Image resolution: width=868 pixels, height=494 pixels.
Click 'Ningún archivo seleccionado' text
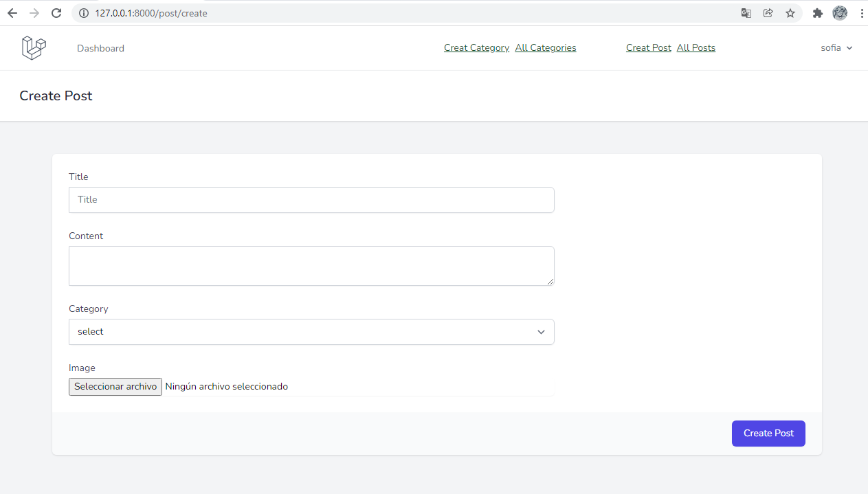click(x=227, y=387)
